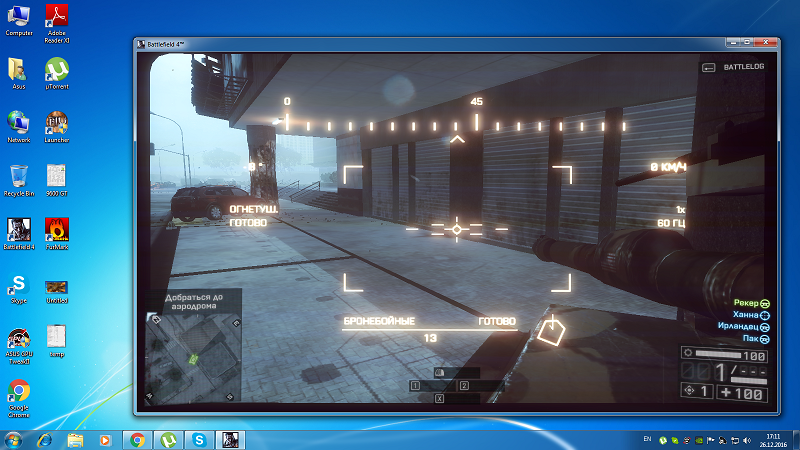Image resolution: width=800 pixels, height=450 pixels.
Task: Select the Recycle Bin icon
Action: (18, 181)
